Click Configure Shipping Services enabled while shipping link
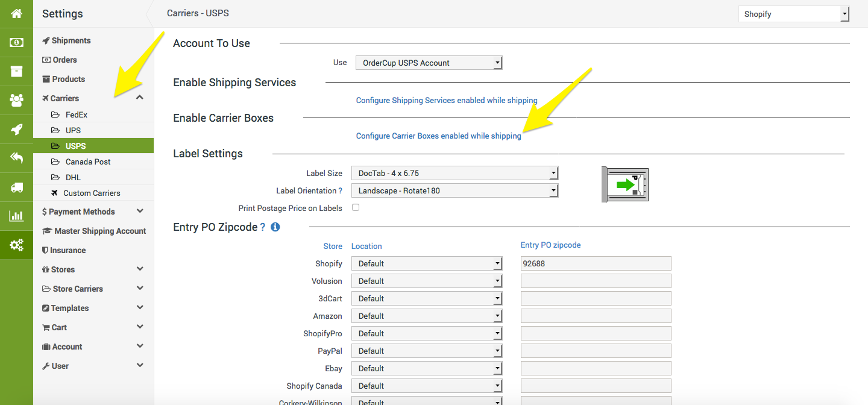This screenshot has height=405, width=868. [x=447, y=101]
